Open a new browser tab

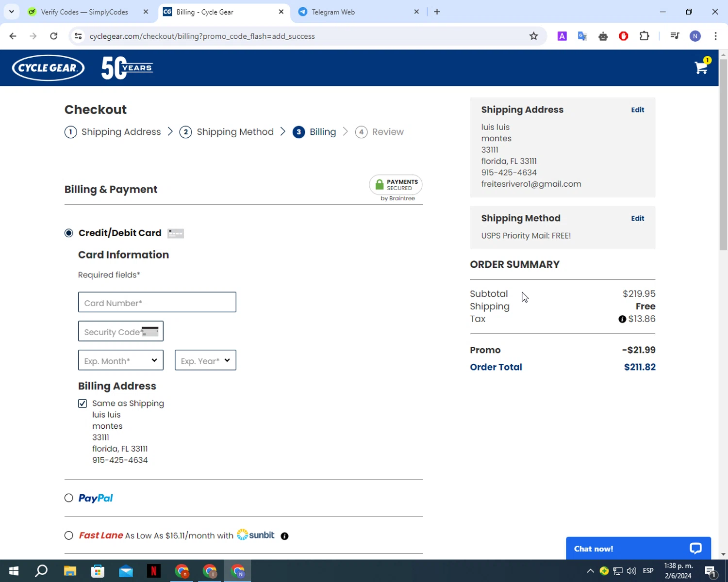437,12
